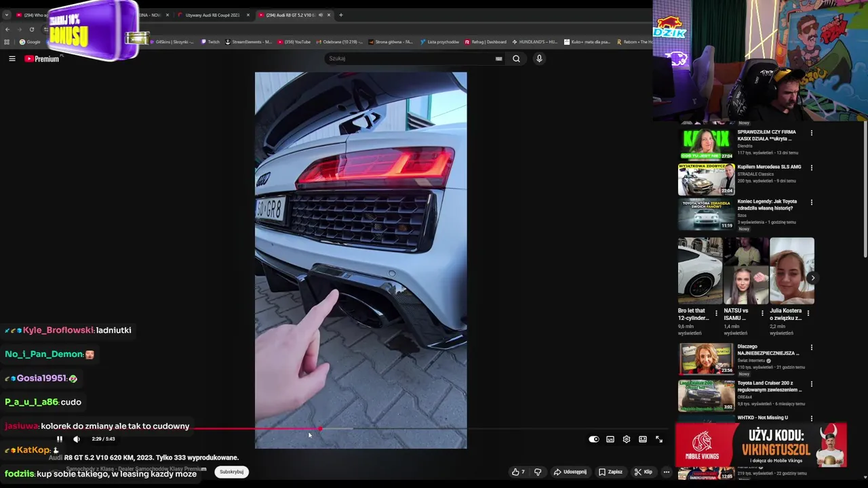The width and height of the screenshot is (868, 488).
Task: Open the NATSU vs ISAMU Short
Action: tap(746, 271)
